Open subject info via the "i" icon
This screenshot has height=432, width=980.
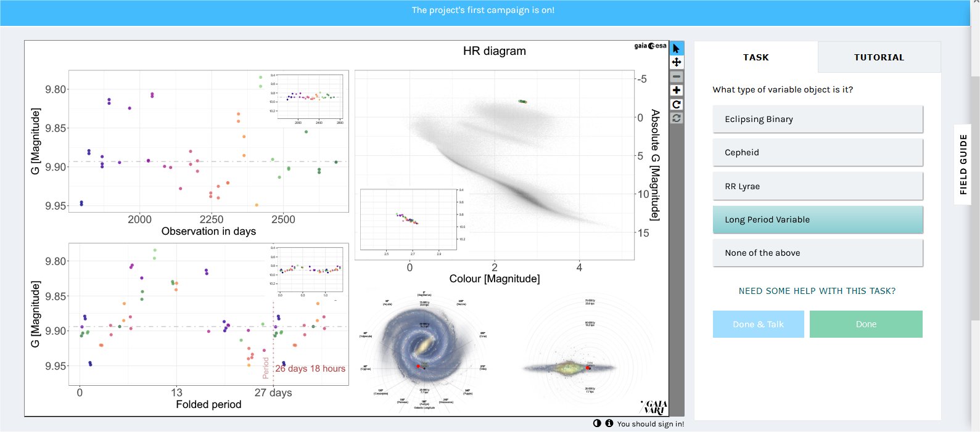click(609, 423)
